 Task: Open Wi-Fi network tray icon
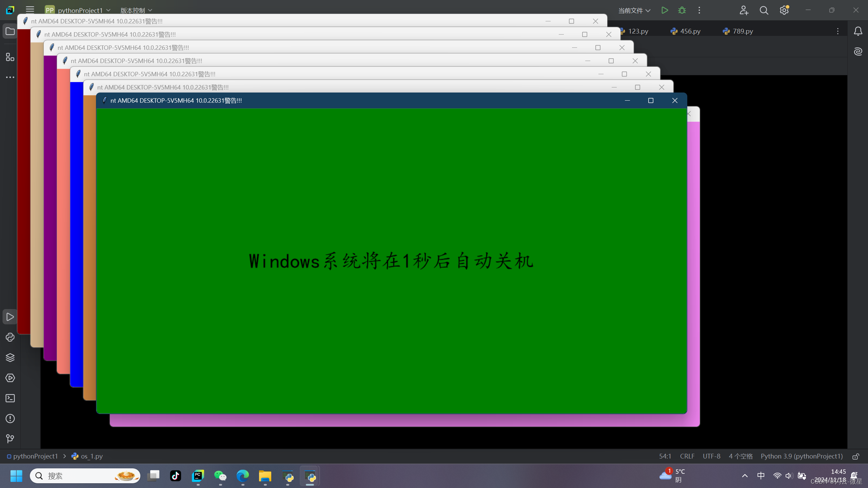pyautogui.click(x=777, y=476)
